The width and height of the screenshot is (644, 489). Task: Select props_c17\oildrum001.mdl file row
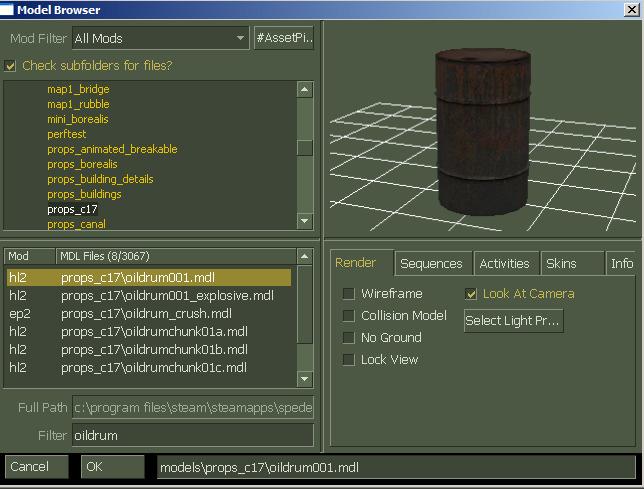pyautogui.click(x=149, y=278)
